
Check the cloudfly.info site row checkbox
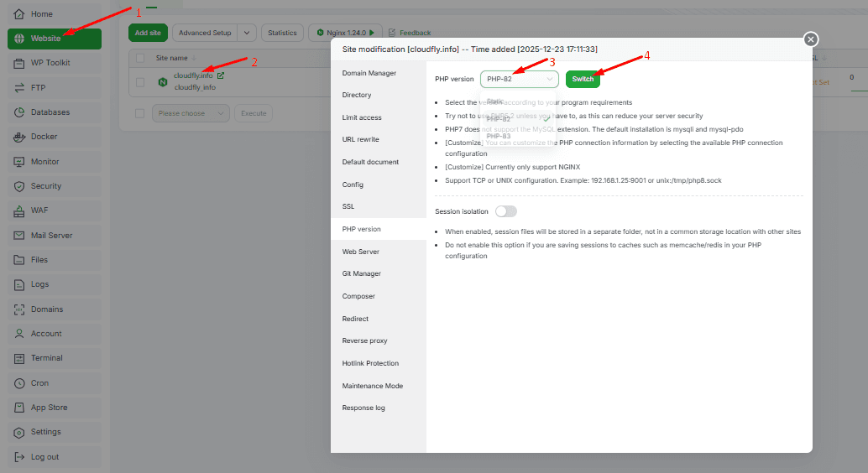click(140, 82)
